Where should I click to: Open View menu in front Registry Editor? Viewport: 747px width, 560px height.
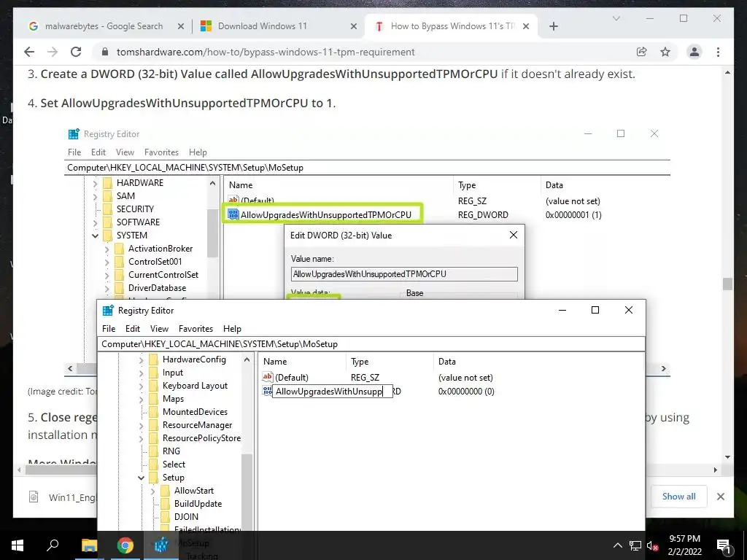point(159,329)
